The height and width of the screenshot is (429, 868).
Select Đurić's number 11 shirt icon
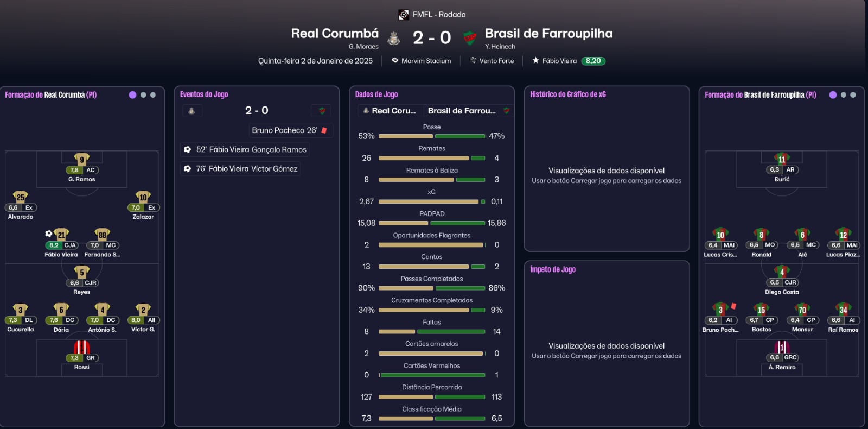(x=782, y=159)
